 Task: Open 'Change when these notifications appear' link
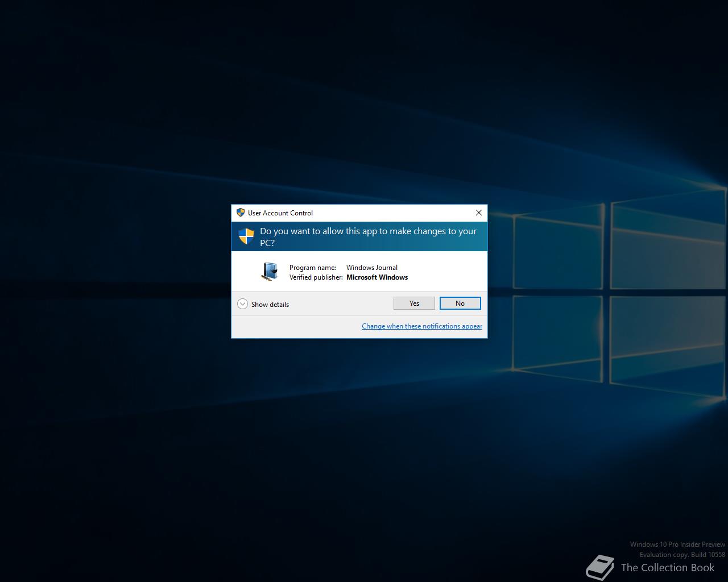click(x=422, y=326)
